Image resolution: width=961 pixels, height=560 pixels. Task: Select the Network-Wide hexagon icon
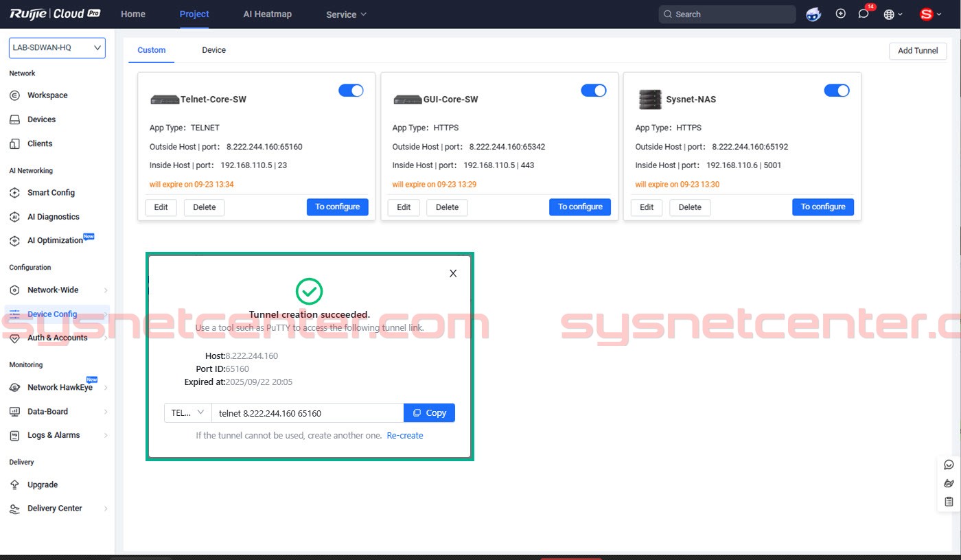[x=14, y=290]
